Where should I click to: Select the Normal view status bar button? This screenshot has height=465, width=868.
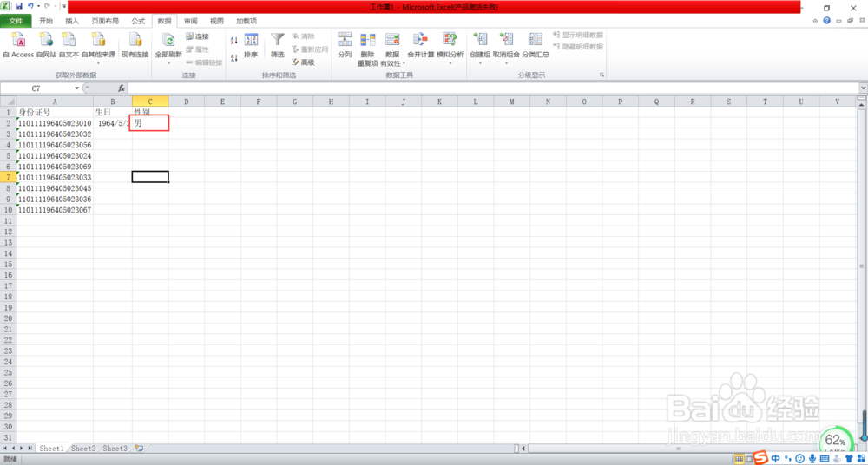point(739,459)
